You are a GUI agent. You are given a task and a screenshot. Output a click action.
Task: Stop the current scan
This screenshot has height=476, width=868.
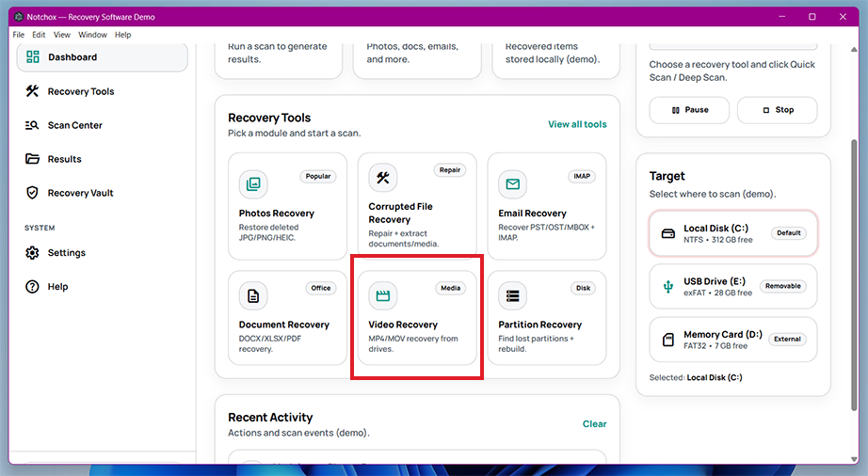click(778, 110)
